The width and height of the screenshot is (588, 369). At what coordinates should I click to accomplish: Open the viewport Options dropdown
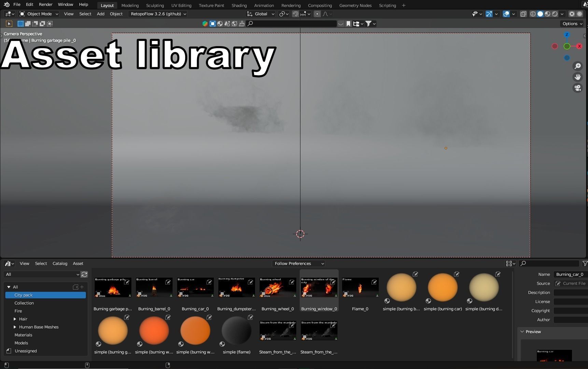tap(572, 24)
